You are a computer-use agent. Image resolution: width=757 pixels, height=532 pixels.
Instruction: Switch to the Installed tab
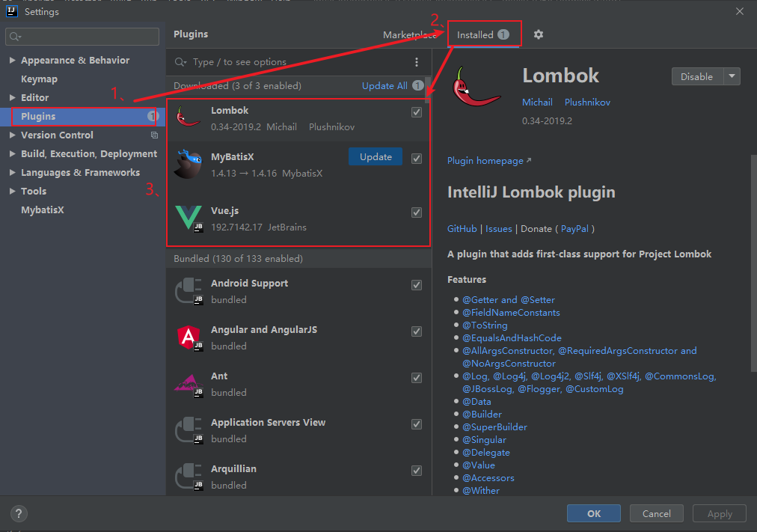coord(484,34)
